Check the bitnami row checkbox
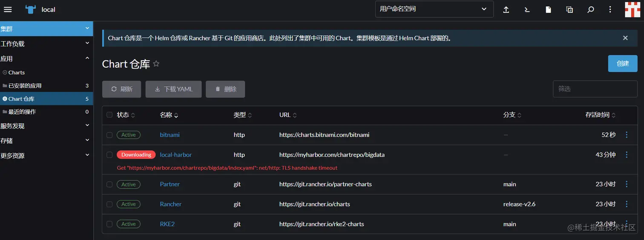 (x=109, y=135)
